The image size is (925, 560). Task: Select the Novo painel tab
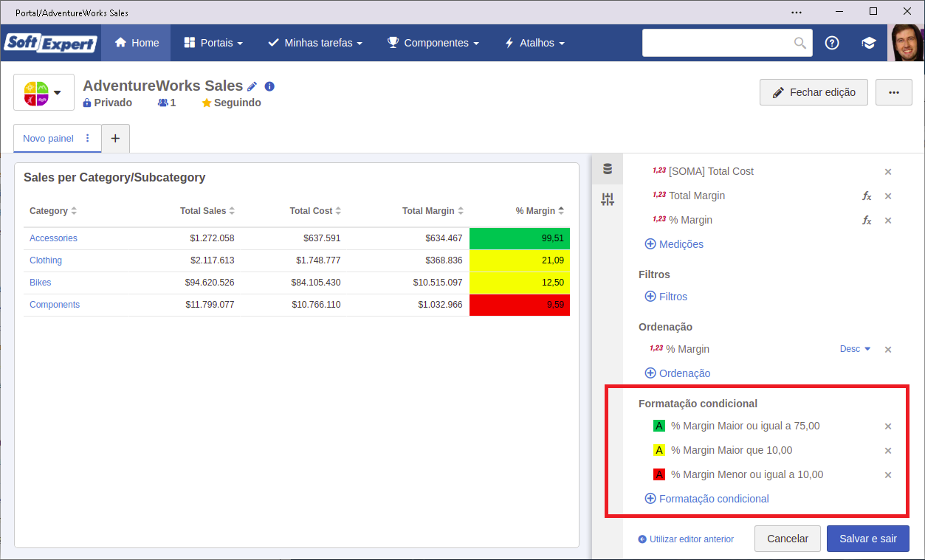[49, 138]
